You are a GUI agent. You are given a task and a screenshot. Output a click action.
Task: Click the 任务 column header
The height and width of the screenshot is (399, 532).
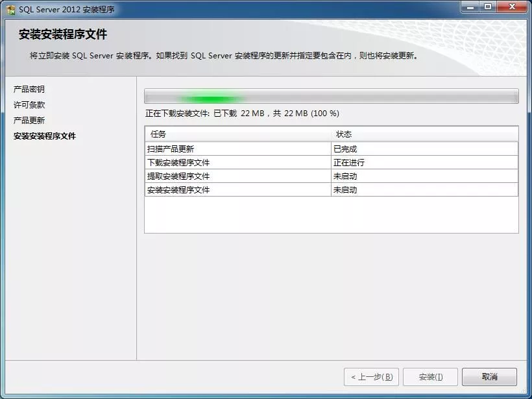(238, 134)
